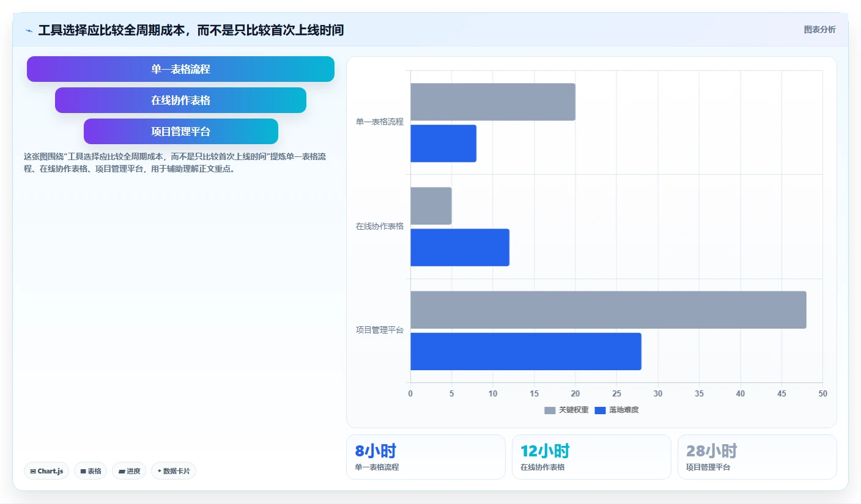Click gray 关键权重 bar for 单一表格流程
Viewport: 861px width, 504px height.
pyautogui.click(x=493, y=102)
